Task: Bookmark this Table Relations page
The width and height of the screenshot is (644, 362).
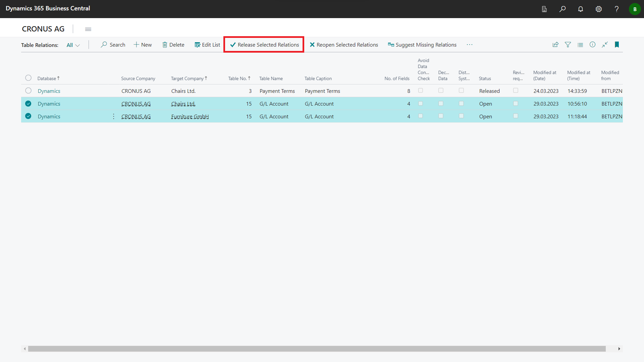Action: [x=617, y=45]
